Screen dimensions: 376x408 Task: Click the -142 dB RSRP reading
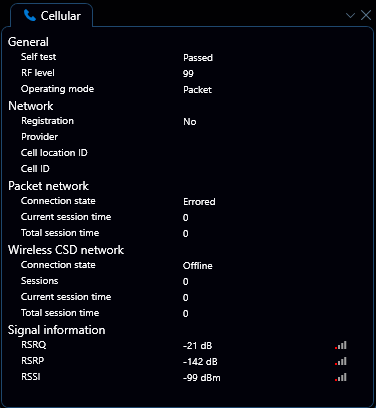tap(200, 362)
